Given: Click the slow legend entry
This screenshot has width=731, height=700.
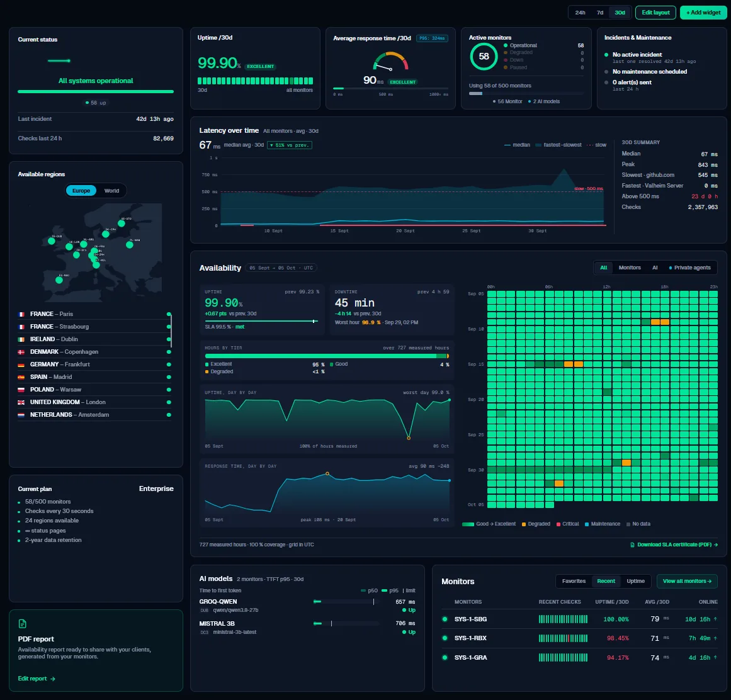Looking at the screenshot, I should tap(597, 145).
